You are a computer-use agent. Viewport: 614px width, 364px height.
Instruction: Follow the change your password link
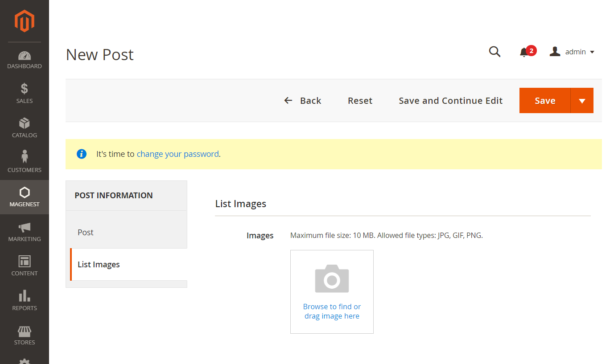[177, 154]
